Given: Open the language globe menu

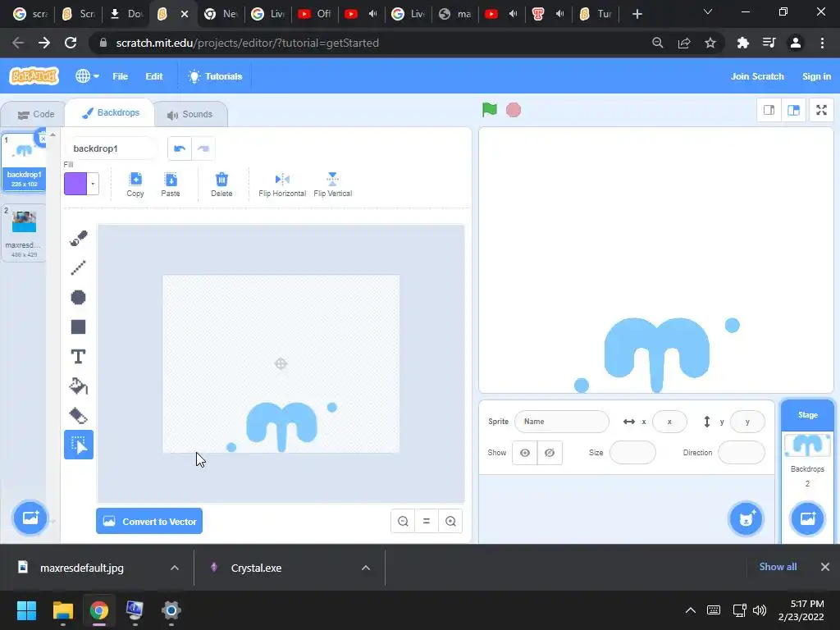Looking at the screenshot, I should pyautogui.click(x=87, y=76).
